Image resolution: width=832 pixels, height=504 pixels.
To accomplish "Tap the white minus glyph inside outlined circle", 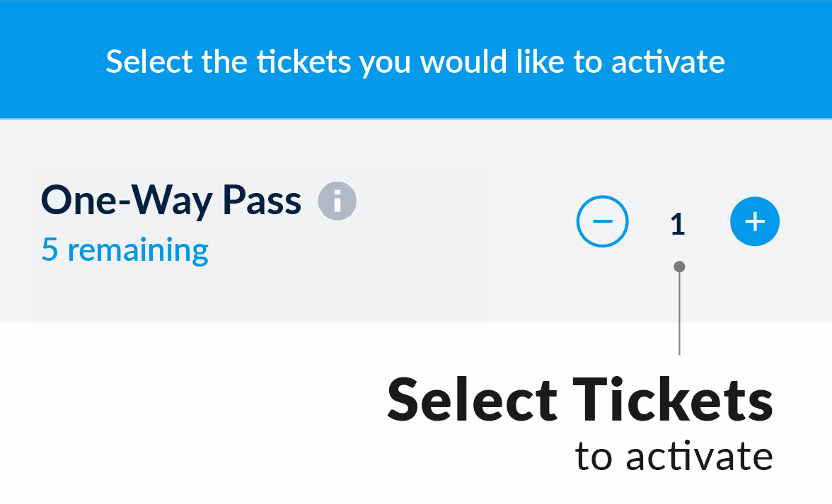I will (x=602, y=221).
